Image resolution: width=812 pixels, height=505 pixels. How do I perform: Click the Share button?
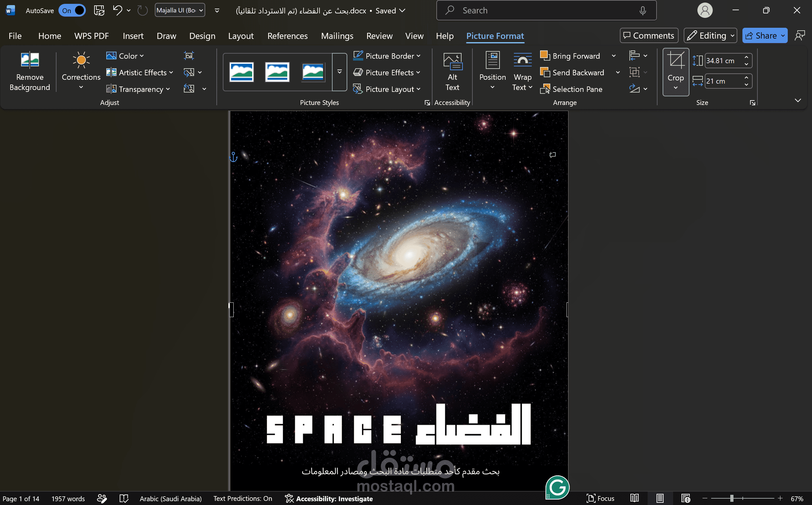click(764, 35)
